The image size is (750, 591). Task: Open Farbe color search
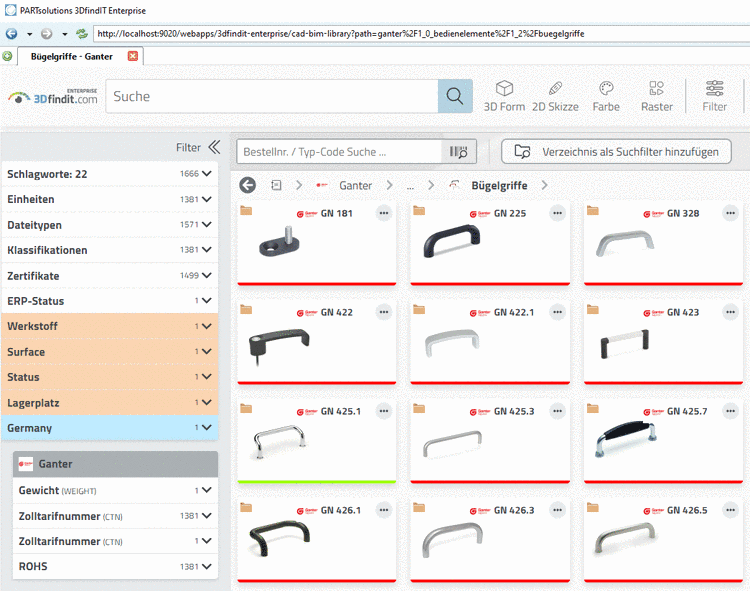(x=606, y=96)
